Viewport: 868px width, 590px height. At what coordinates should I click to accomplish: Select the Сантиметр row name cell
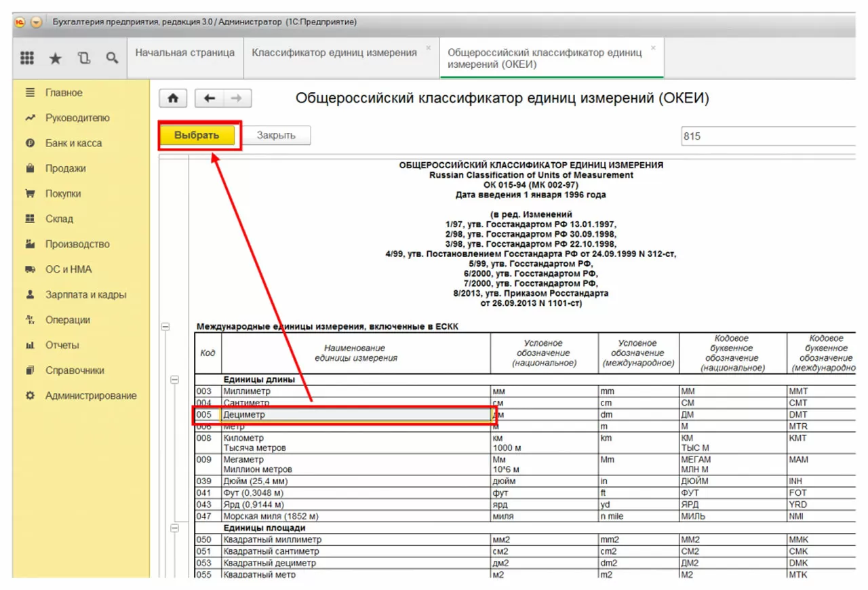point(356,403)
